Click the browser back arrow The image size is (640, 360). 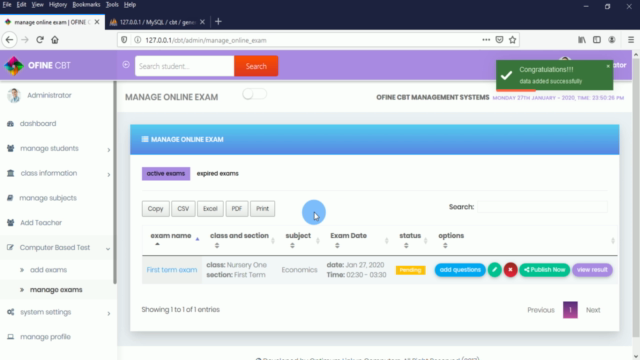(x=9, y=40)
